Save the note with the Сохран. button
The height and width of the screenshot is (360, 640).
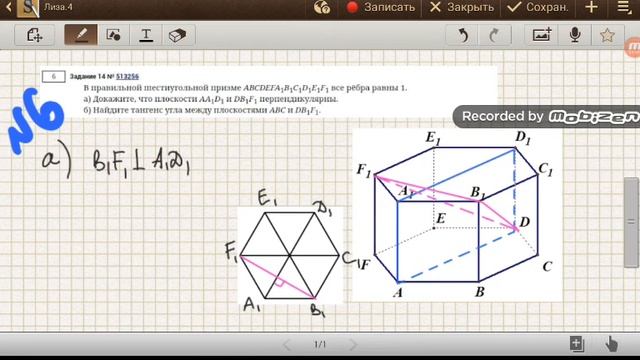(537, 7)
